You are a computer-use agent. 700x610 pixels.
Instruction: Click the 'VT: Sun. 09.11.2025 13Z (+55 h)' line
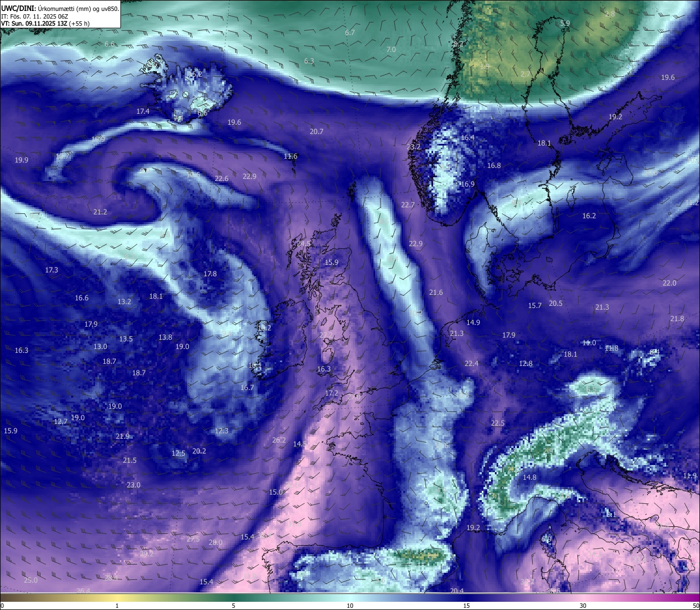pyautogui.click(x=45, y=24)
